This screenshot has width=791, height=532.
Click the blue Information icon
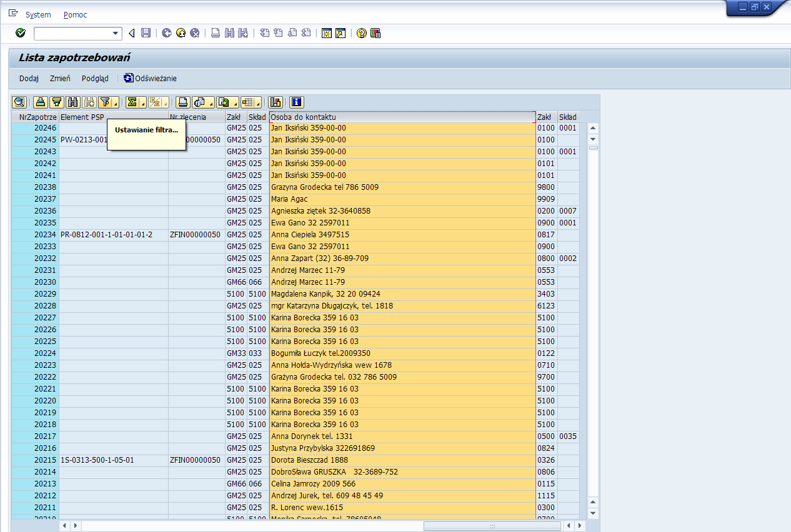pyautogui.click(x=297, y=102)
